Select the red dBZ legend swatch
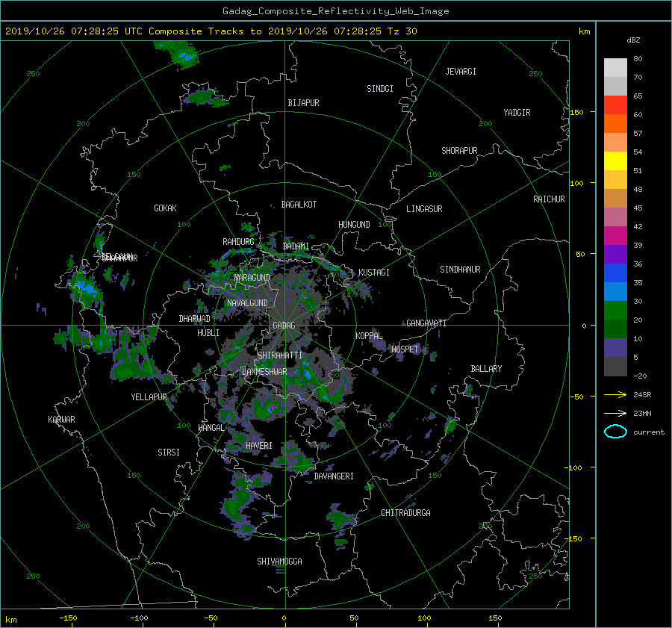 point(615,105)
